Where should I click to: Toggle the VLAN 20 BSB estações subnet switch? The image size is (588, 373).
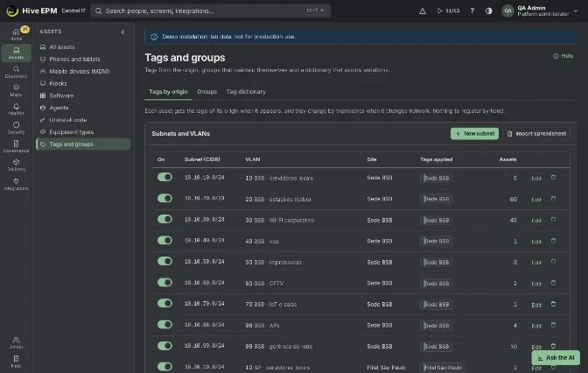(x=164, y=198)
